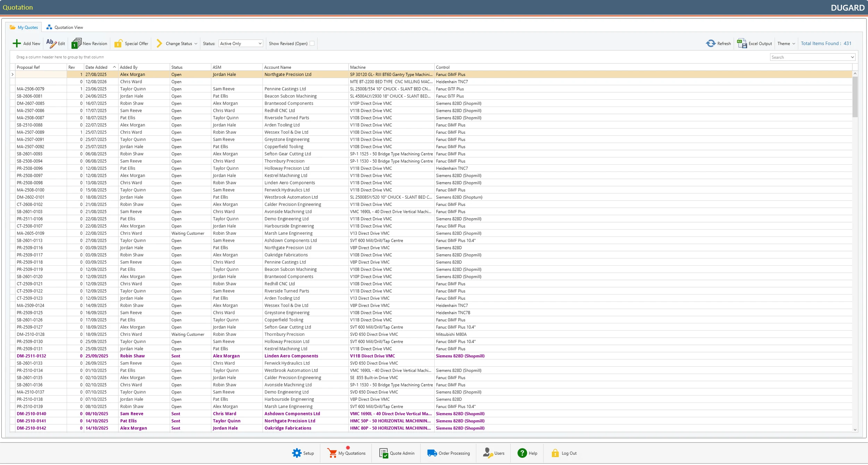Click the Added By column header
Image resolution: width=868 pixels, height=465 pixels.
(x=144, y=67)
